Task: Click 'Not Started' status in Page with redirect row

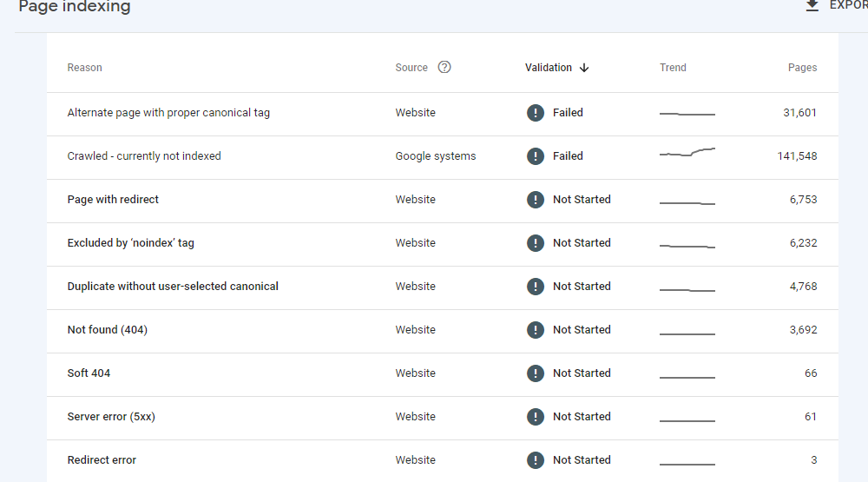Action: click(582, 200)
